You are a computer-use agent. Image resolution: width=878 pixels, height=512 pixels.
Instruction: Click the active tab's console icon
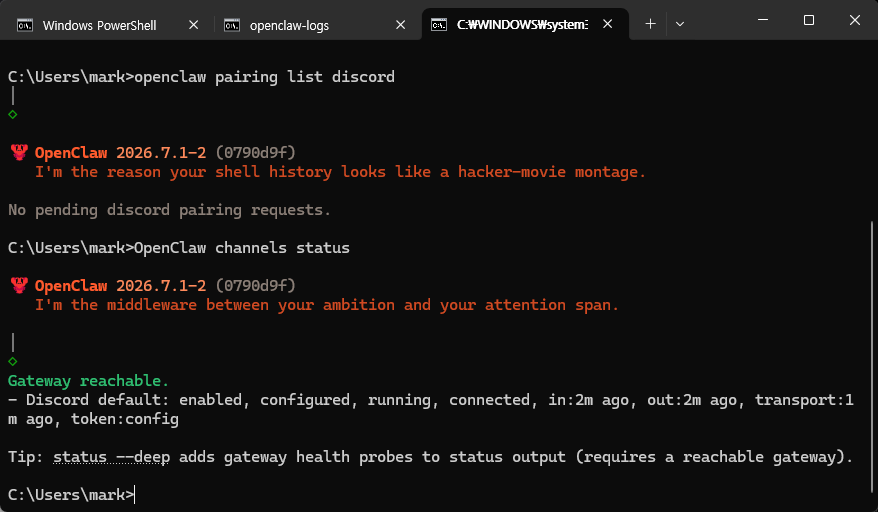point(439,25)
